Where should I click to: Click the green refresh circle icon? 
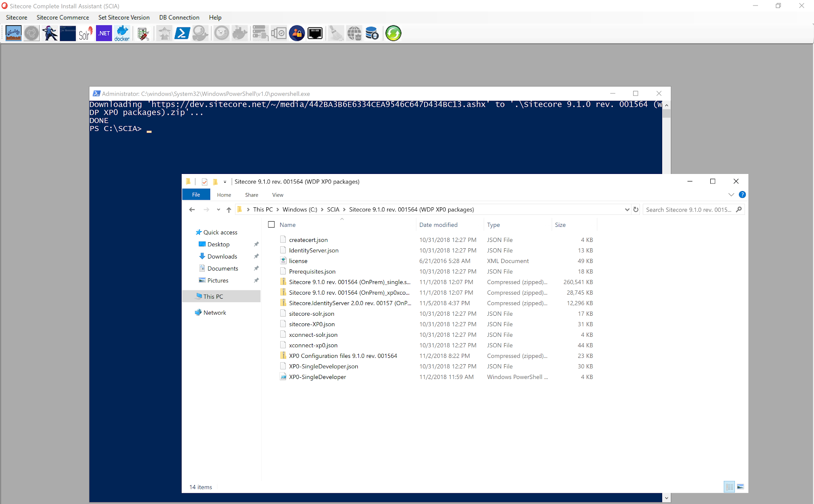393,33
